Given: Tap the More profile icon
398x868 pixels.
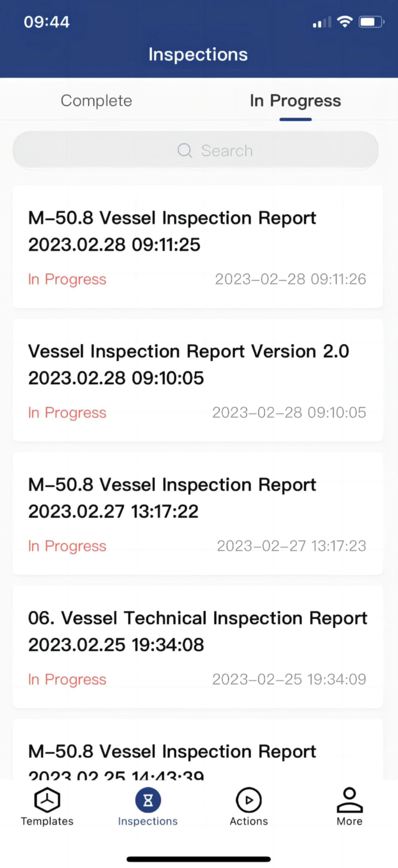Looking at the screenshot, I should tap(349, 800).
